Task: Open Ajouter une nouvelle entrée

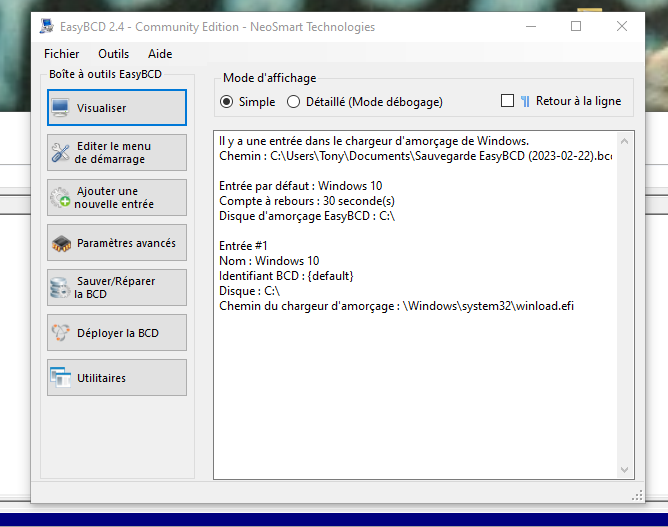Action: [x=117, y=197]
